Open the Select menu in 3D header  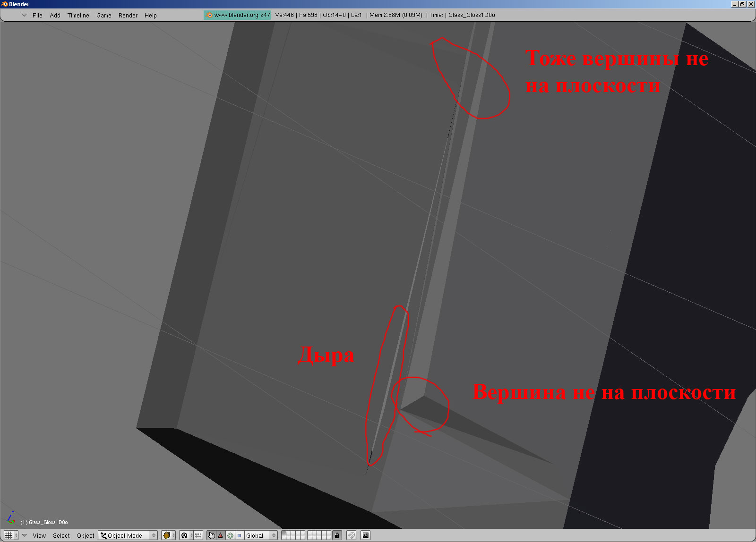61,535
